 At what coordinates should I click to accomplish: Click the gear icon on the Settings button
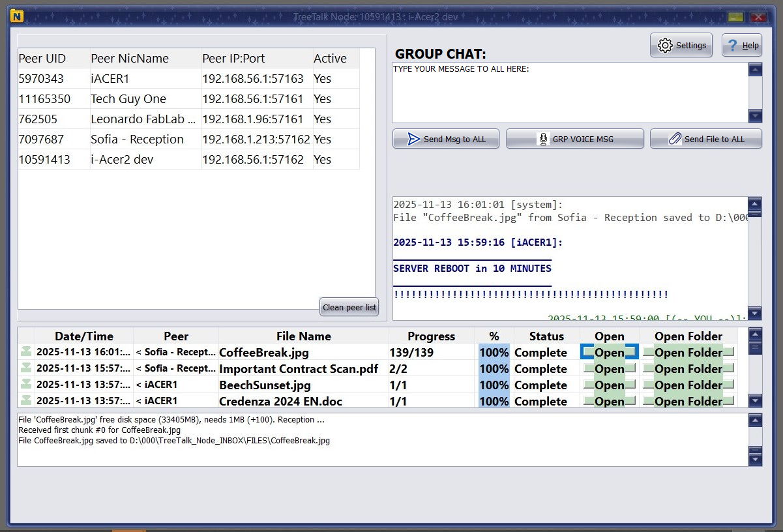[x=665, y=45]
